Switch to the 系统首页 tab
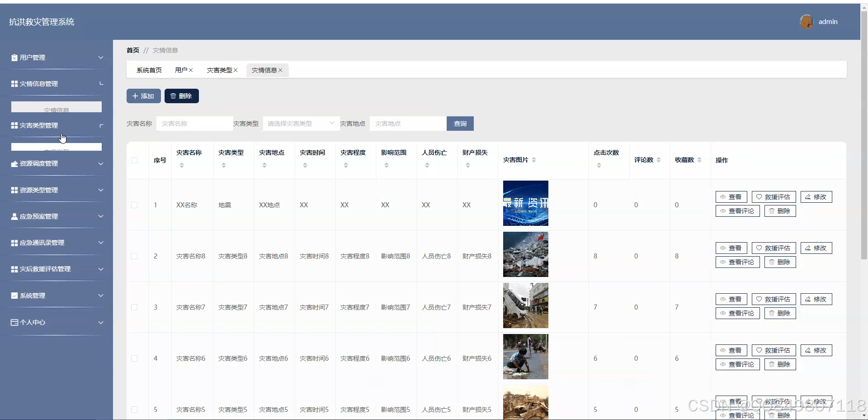Screen dimensions: 868x420 tap(149, 70)
